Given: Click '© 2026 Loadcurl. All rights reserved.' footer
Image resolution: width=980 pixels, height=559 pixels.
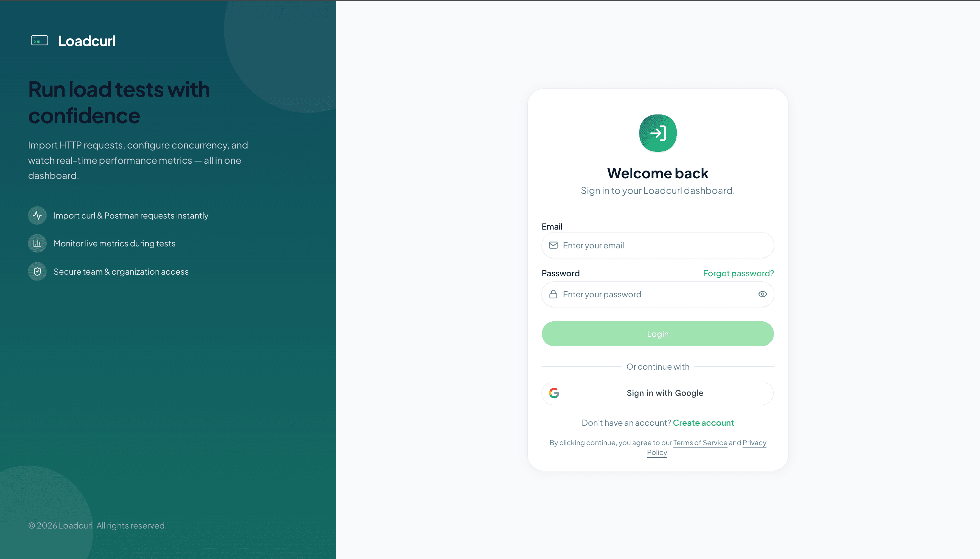Looking at the screenshot, I should [98, 526].
